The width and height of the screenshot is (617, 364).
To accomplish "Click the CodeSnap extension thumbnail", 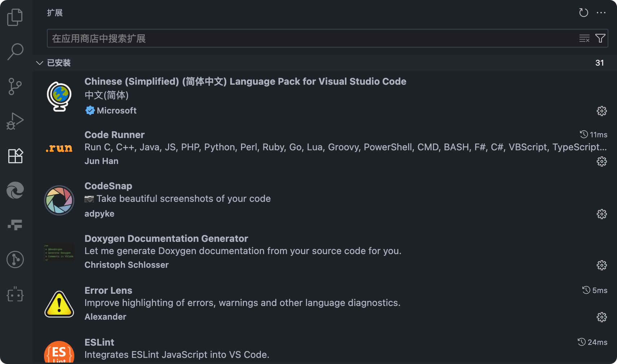I will [x=59, y=200].
